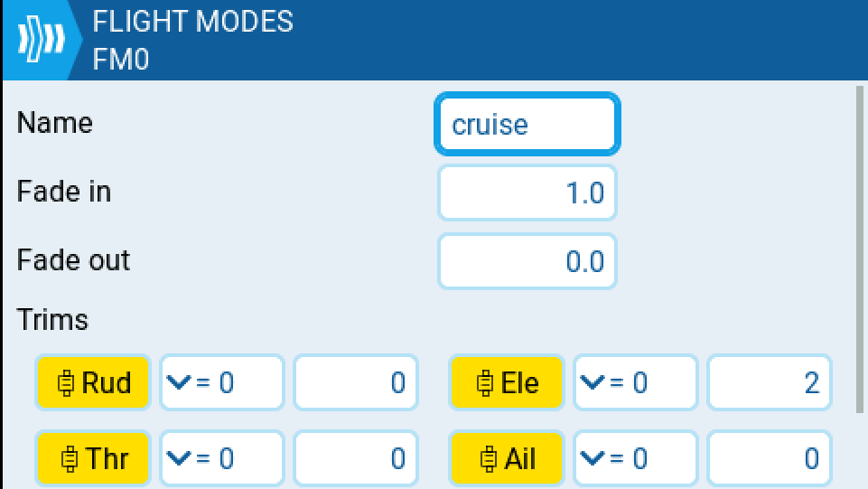Image resolution: width=868 pixels, height=489 pixels.
Task: Expand the Ail trim mode dropdown
Action: point(635,458)
